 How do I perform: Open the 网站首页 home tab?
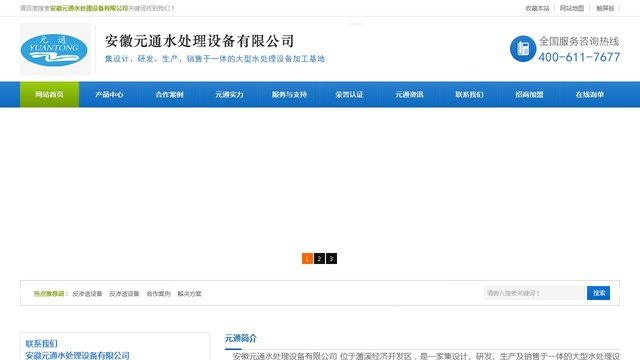[x=49, y=94]
